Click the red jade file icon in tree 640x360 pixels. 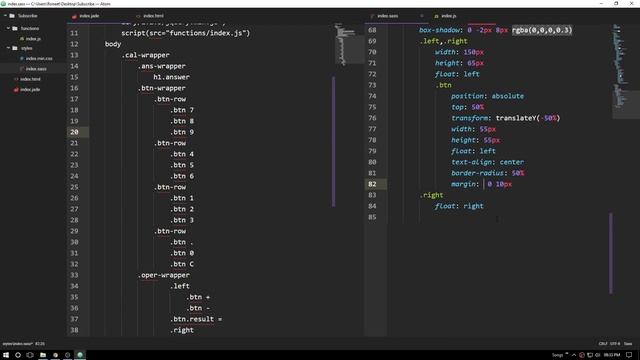(x=16, y=90)
